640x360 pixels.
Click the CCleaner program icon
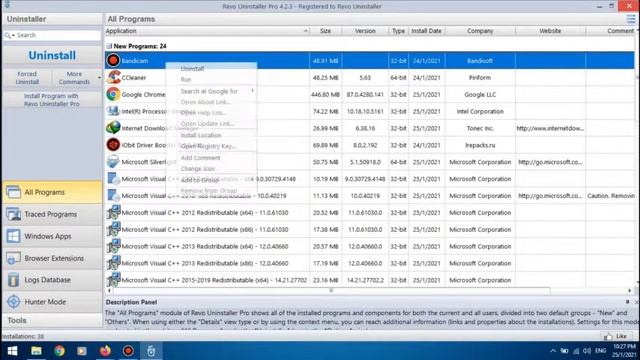click(x=113, y=78)
